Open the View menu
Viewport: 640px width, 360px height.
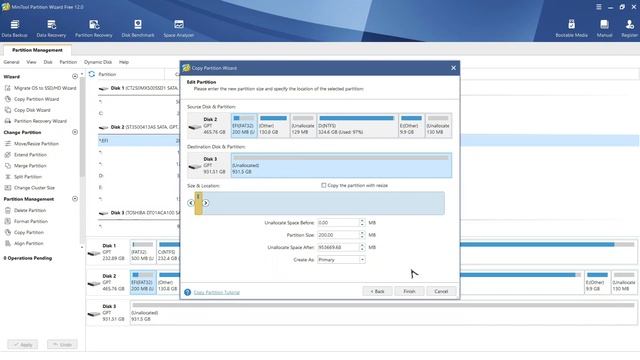click(31, 62)
